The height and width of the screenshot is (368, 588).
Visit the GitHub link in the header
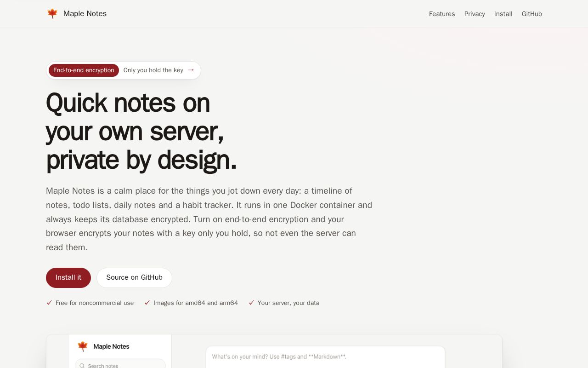tap(531, 14)
